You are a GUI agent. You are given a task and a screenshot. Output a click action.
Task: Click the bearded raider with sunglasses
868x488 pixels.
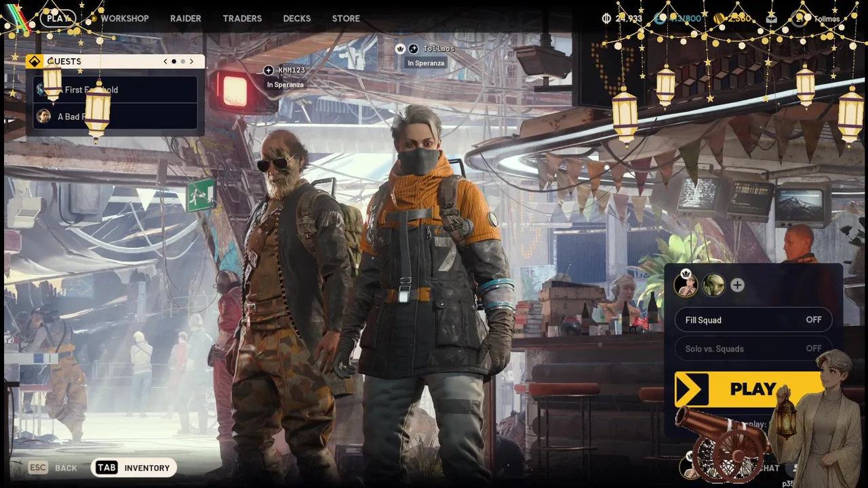coord(292,305)
